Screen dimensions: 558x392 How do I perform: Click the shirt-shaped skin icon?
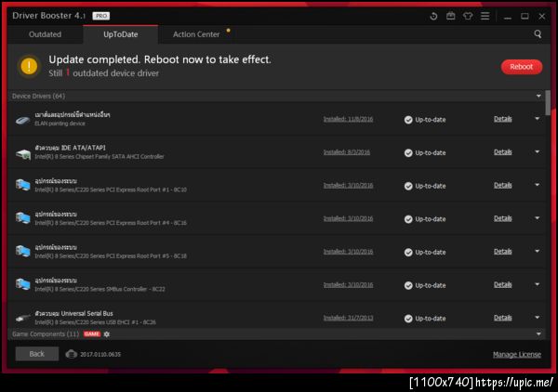(x=468, y=16)
